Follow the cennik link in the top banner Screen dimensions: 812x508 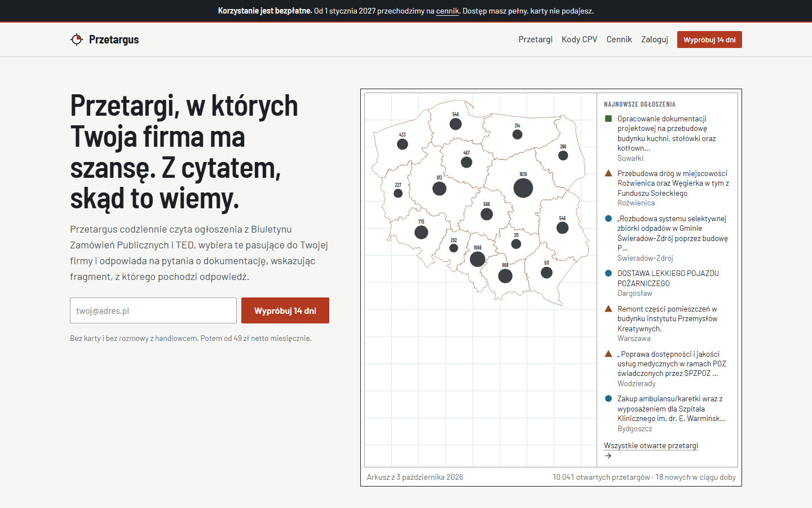click(x=448, y=11)
